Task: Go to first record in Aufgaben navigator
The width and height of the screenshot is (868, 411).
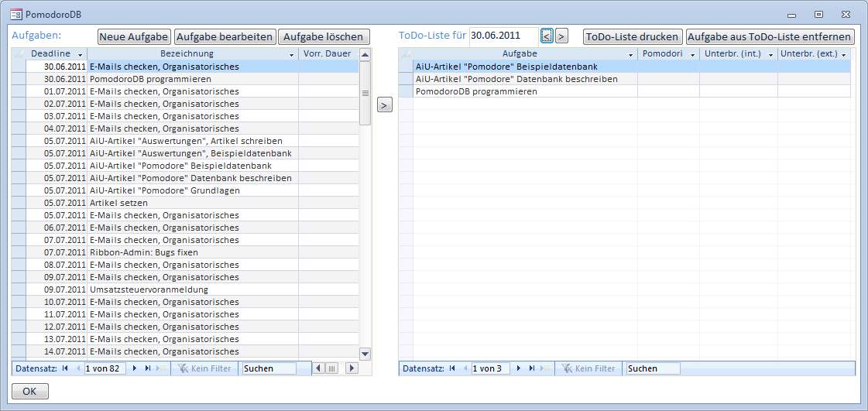Action: tap(65, 368)
